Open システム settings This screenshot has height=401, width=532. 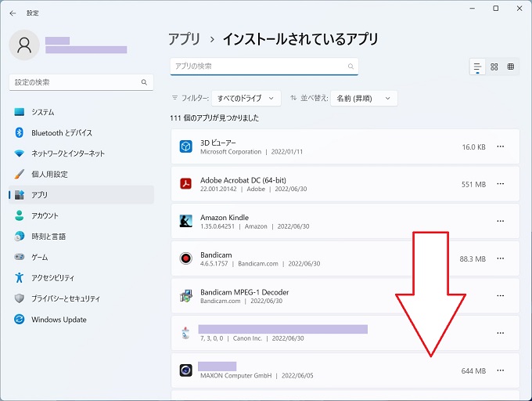[81, 112]
